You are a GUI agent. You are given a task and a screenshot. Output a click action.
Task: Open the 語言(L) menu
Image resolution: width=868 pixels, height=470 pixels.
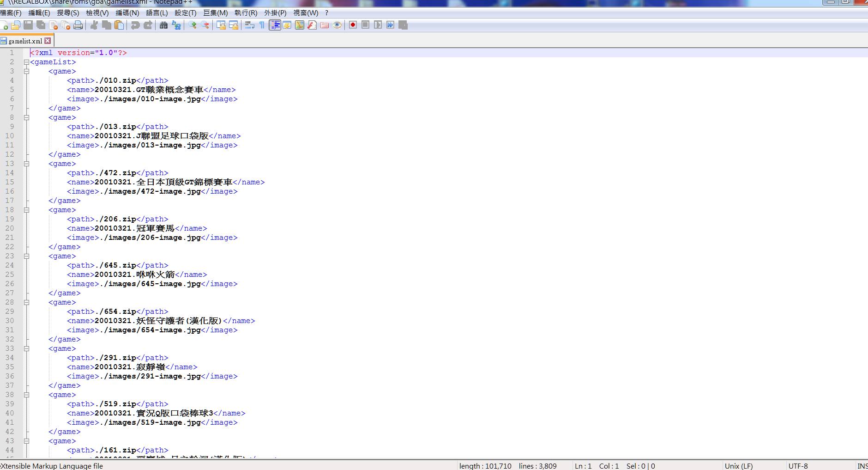[x=157, y=13]
